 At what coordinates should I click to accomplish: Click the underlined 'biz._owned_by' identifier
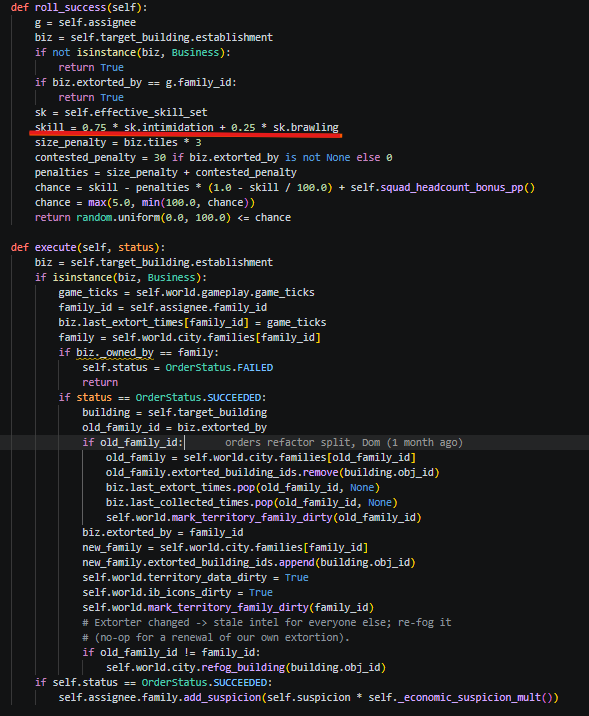tap(115, 353)
